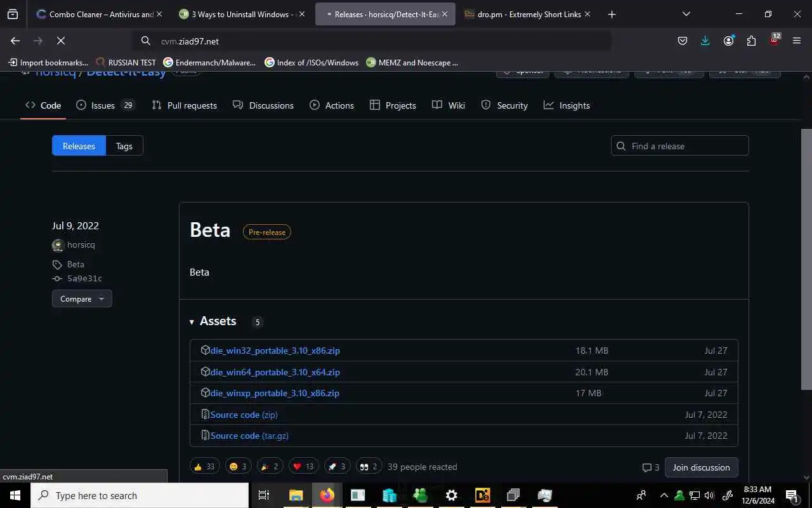Download die_winxp_portable_3.10_x86.zip
This screenshot has width=812, height=508.
click(x=275, y=393)
